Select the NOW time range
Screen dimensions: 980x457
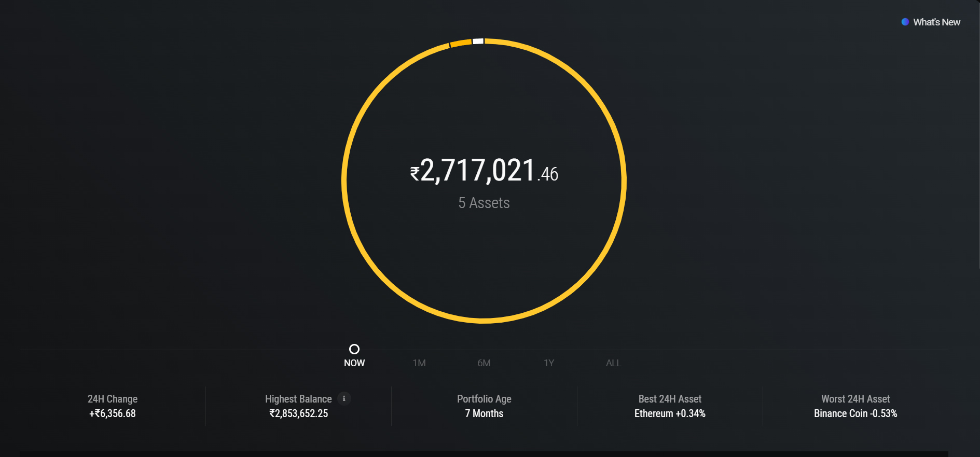point(354,363)
